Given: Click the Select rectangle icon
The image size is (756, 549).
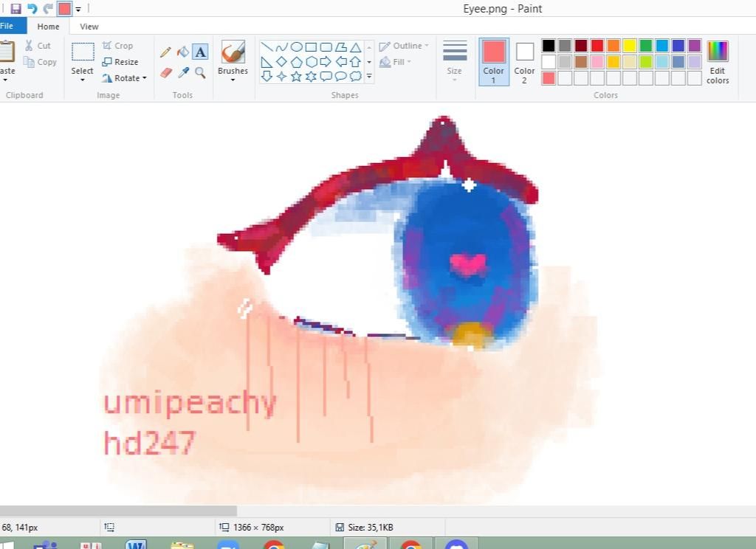Looking at the screenshot, I should pyautogui.click(x=83, y=52).
